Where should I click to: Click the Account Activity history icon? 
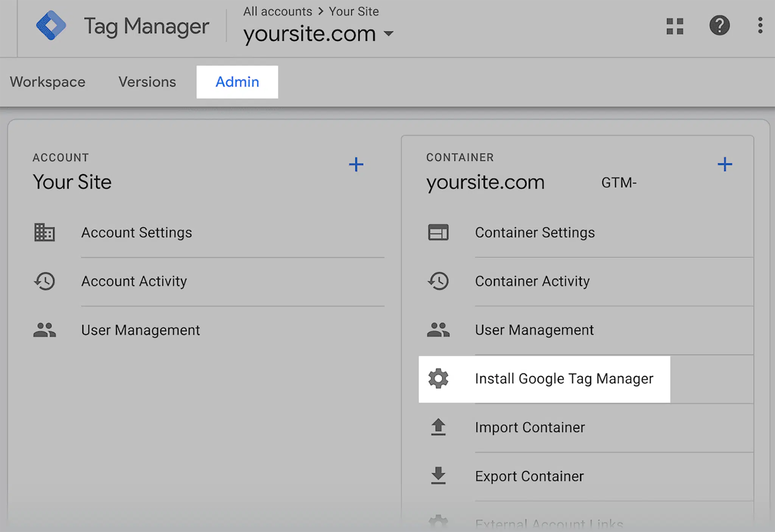pos(45,281)
